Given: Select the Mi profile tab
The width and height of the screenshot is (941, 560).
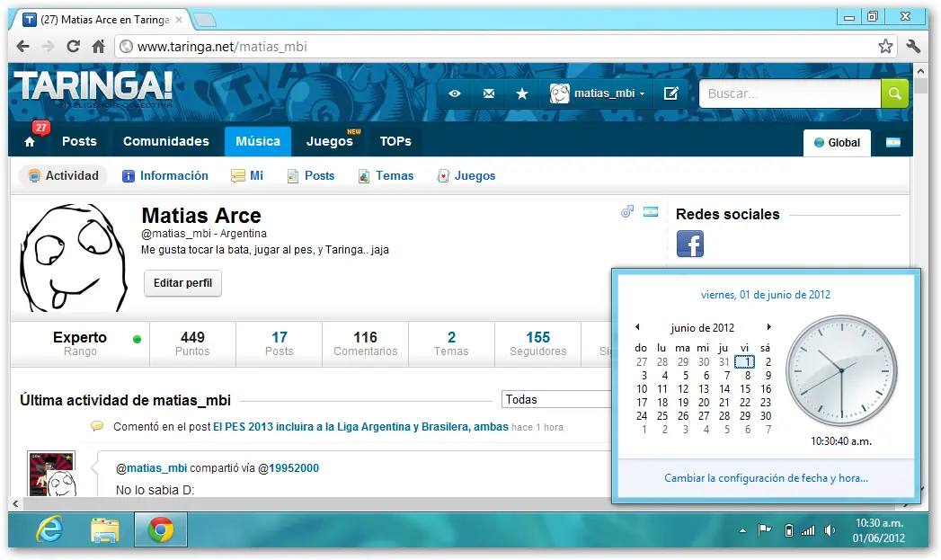Looking at the screenshot, I should 247,176.
